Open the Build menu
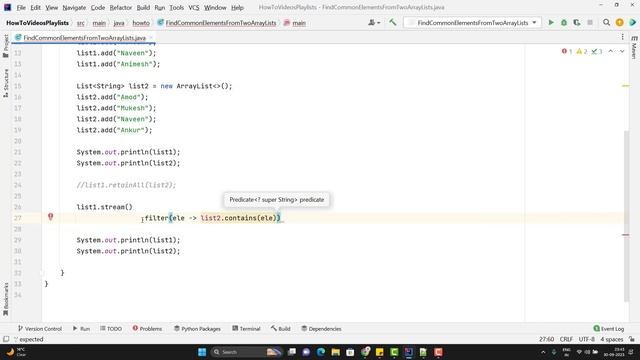The height and width of the screenshot is (360, 640). click(143, 7)
